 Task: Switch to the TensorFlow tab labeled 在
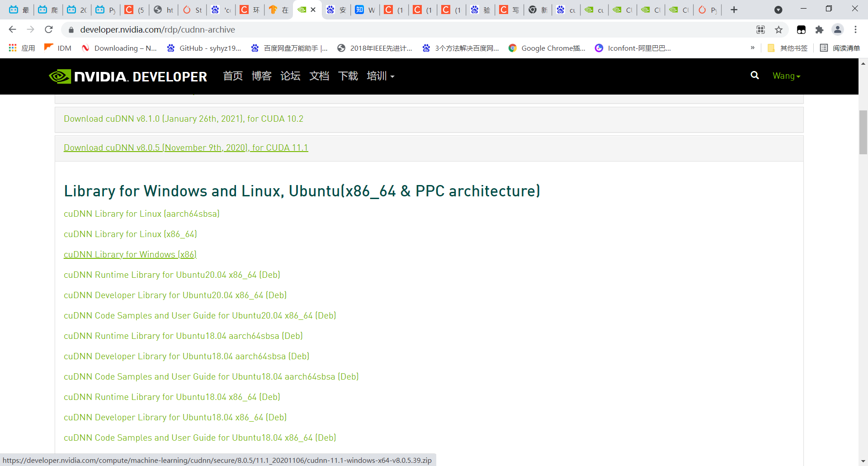[x=278, y=10]
